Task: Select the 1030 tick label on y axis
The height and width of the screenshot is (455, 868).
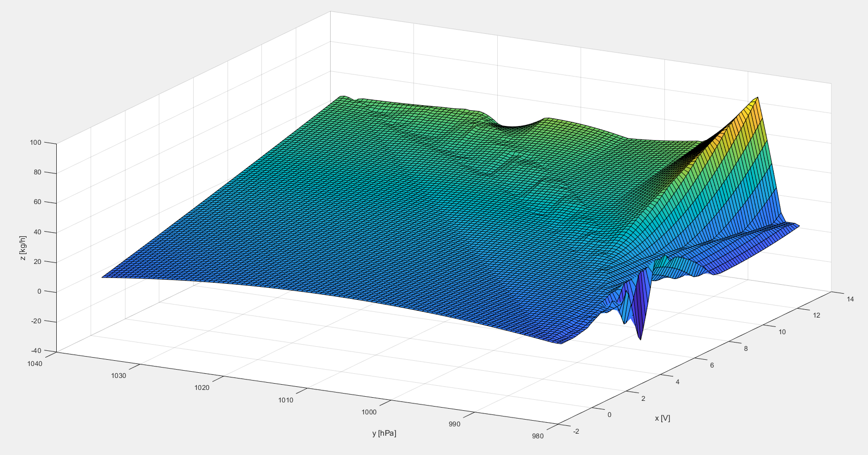Action: (x=118, y=375)
